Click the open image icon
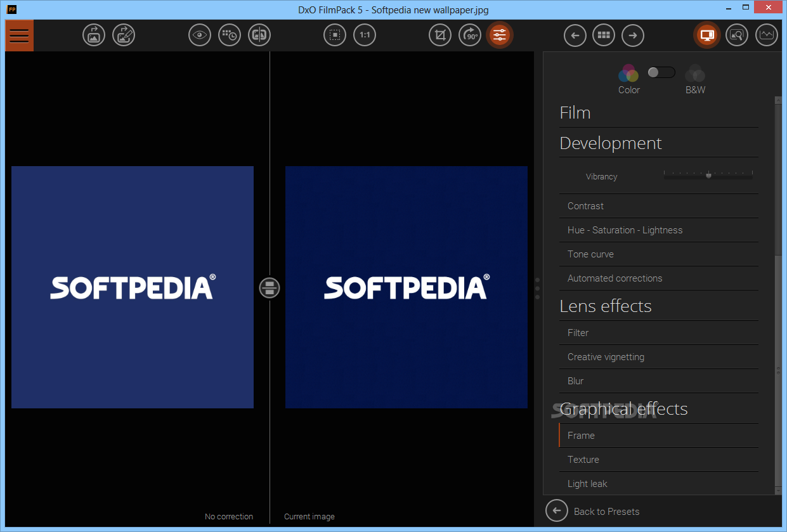The width and height of the screenshot is (787, 532). tap(94, 35)
